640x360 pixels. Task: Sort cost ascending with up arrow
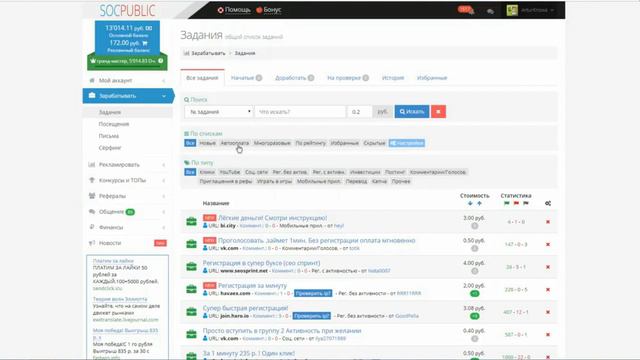click(x=479, y=203)
